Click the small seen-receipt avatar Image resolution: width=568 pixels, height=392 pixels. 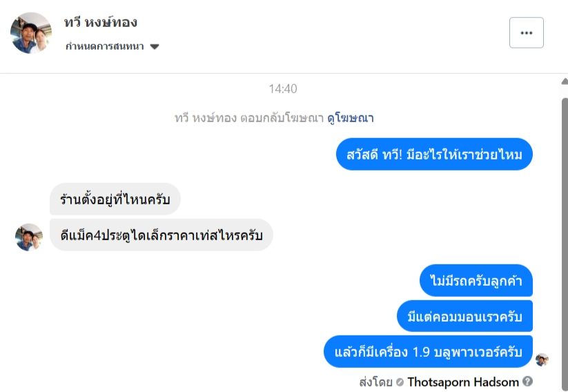pyautogui.click(x=542, y=360)
